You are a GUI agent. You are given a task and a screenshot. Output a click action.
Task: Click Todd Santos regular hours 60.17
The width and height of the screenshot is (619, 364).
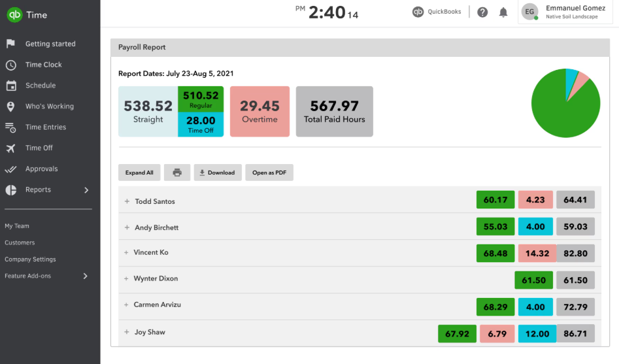point(495,200)
